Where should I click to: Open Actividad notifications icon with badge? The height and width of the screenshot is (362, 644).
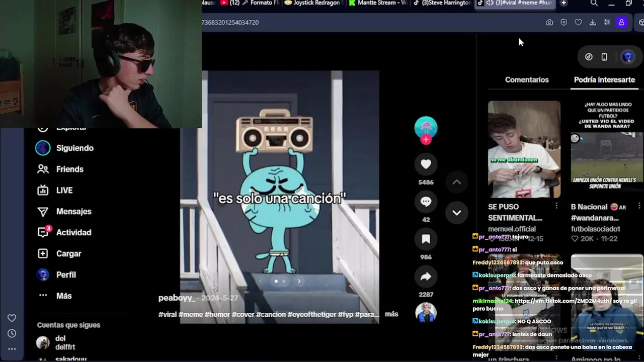coord(44,232)
